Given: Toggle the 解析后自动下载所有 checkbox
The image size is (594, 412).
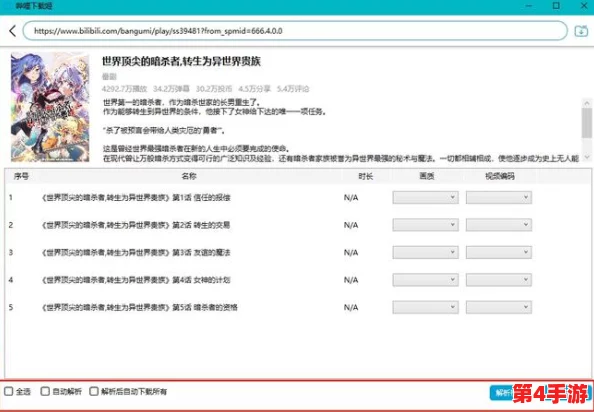Looking at the screenshot, I should coord(94,391).
